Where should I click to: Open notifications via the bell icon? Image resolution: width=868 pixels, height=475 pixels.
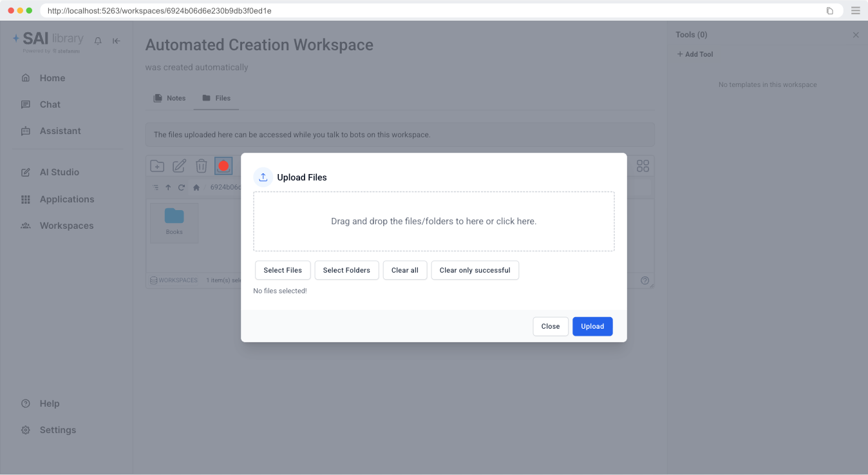click(97, 41)
